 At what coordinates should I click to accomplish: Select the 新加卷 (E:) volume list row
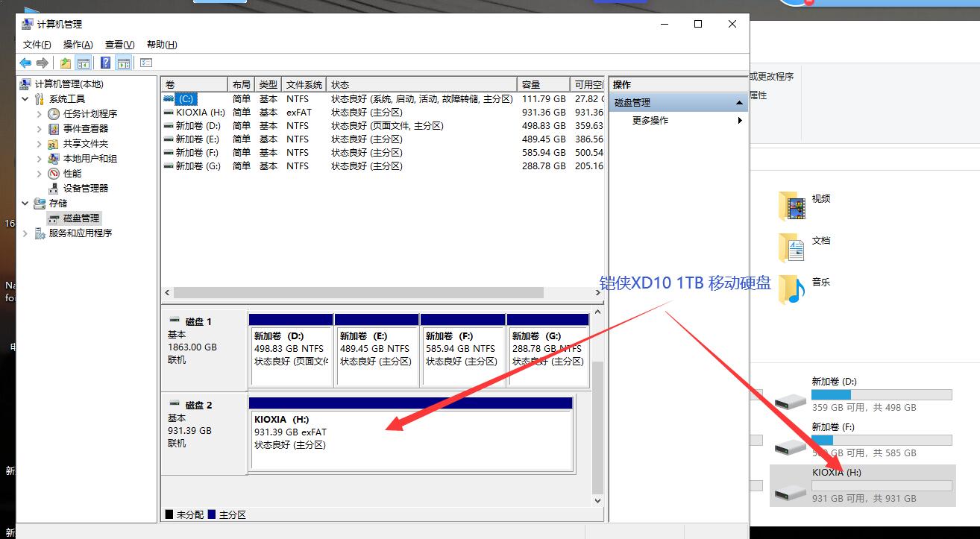click(382, 139)
